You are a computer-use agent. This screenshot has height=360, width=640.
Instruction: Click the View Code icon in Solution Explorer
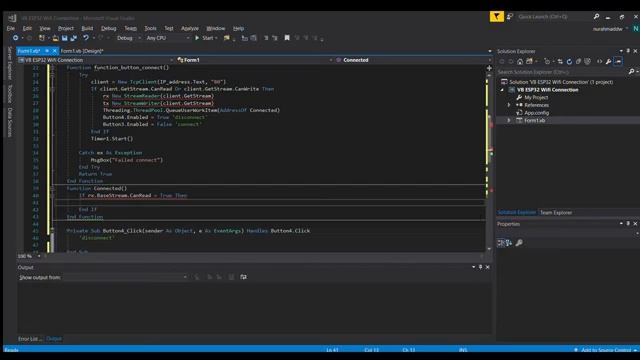pyautogui.click(x=600, y=62)
